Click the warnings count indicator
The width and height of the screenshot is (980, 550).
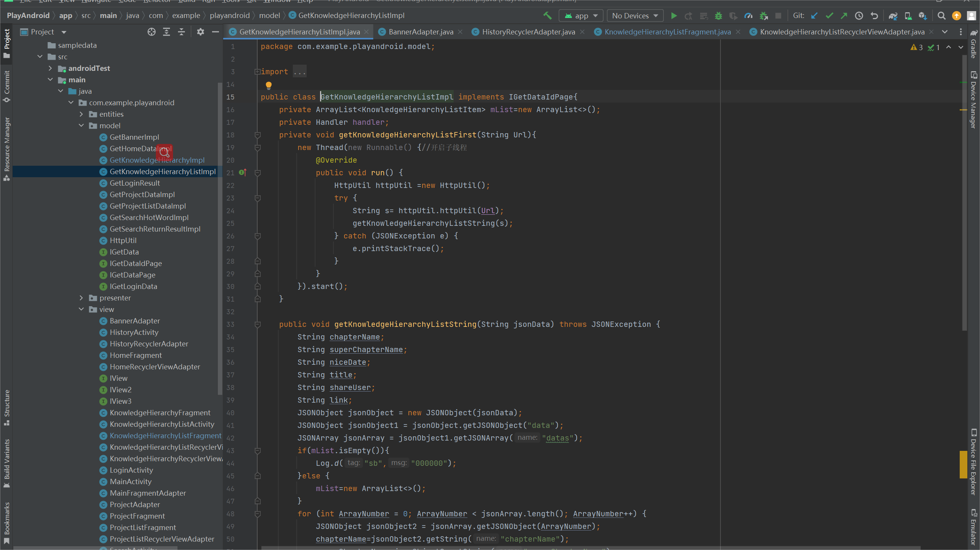917,47
